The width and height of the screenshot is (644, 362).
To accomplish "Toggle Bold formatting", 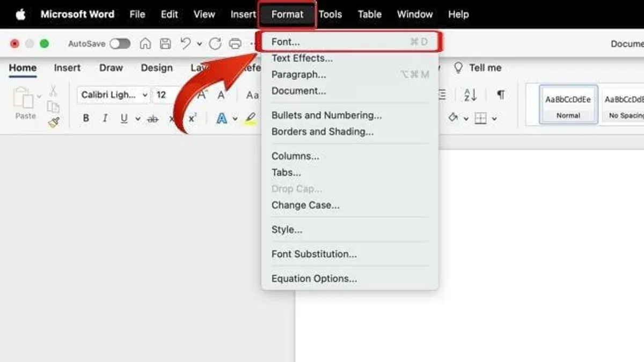I will click(x=86, y=119).
